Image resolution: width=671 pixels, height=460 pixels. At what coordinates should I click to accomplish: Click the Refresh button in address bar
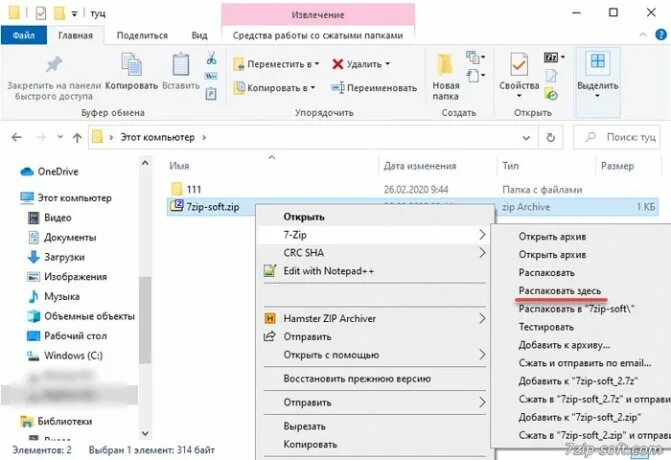pyautogui.click(x=551, y=137)
